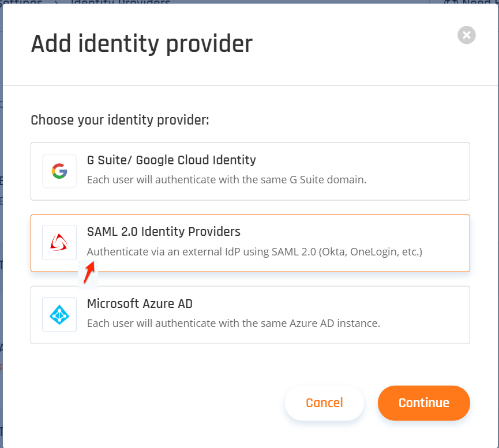Select the Microsoft Azure AD option
The width and height of the screenshot is (499, 448).
click(250, 315)
